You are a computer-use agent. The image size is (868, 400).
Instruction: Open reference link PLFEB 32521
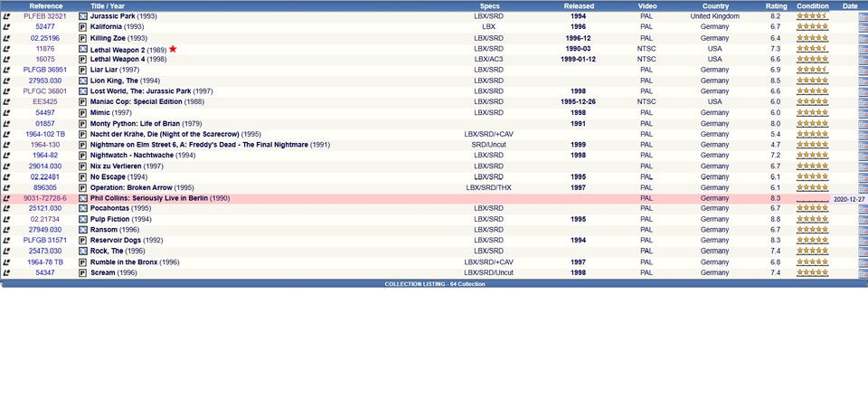(45, 16)
